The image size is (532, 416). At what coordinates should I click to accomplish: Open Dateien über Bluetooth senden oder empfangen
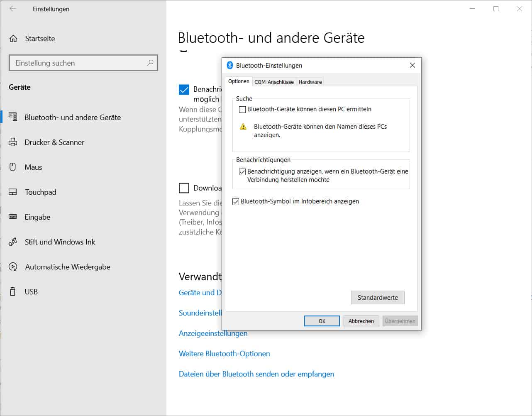[x=256, y=374]
